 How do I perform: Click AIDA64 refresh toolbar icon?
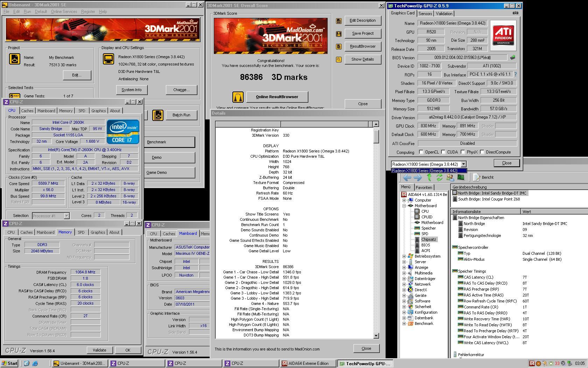tap(439, 177)
